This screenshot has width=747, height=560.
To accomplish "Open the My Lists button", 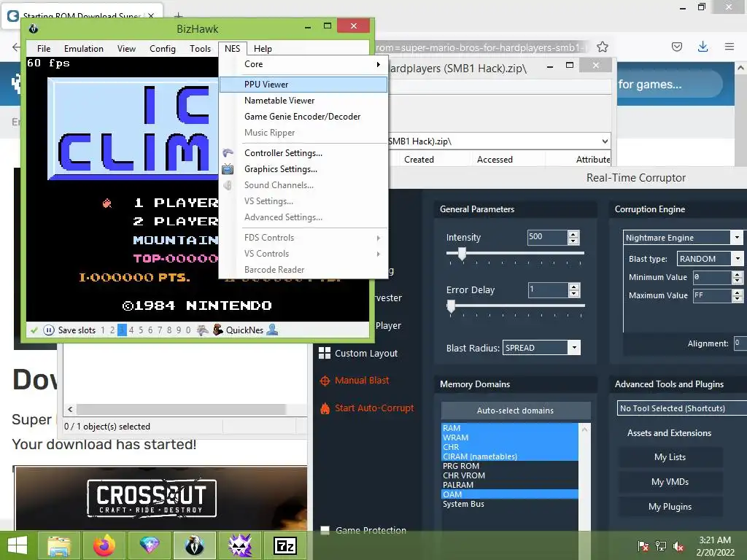I will click(x=670, y=457).
